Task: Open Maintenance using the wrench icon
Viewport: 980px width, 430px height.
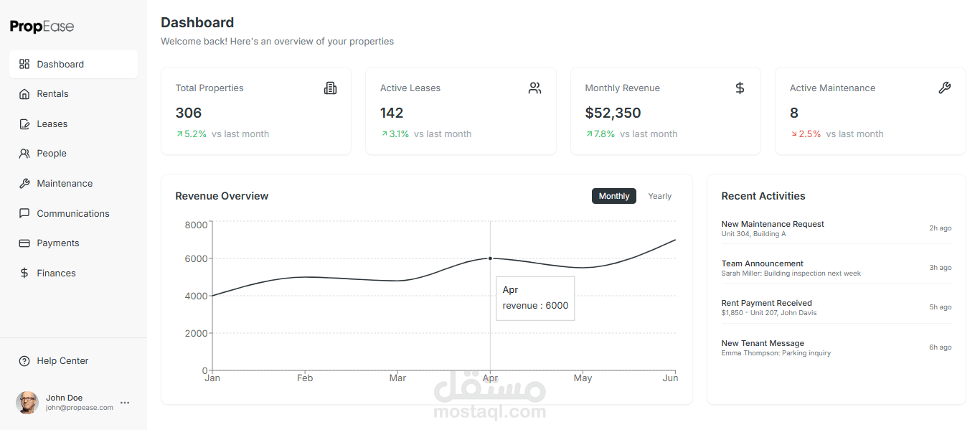Action: pyautogui.click(x=24, y=183)
